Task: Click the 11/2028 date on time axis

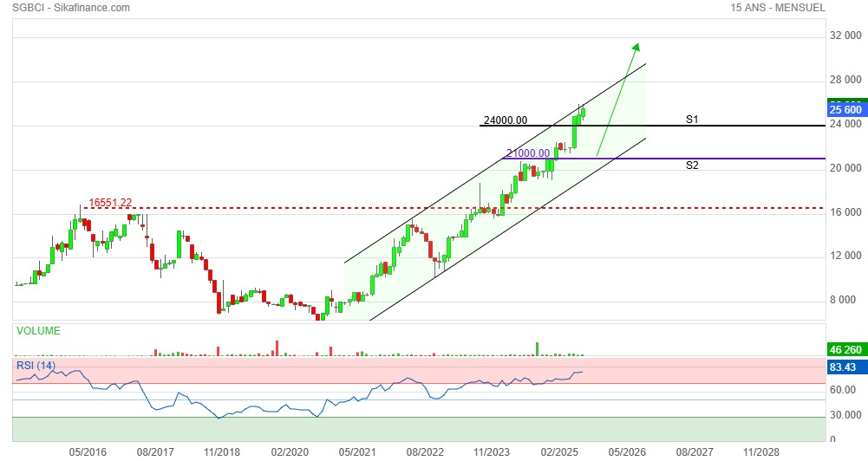Action: coord(760,451)
